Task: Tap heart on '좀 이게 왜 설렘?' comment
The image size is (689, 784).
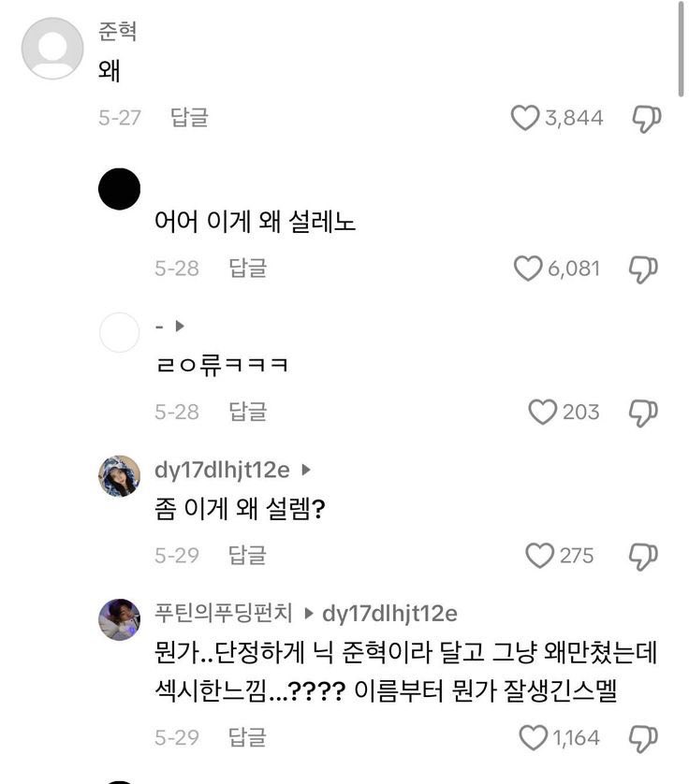Action: pyautogui.click(x=539, y=556)
